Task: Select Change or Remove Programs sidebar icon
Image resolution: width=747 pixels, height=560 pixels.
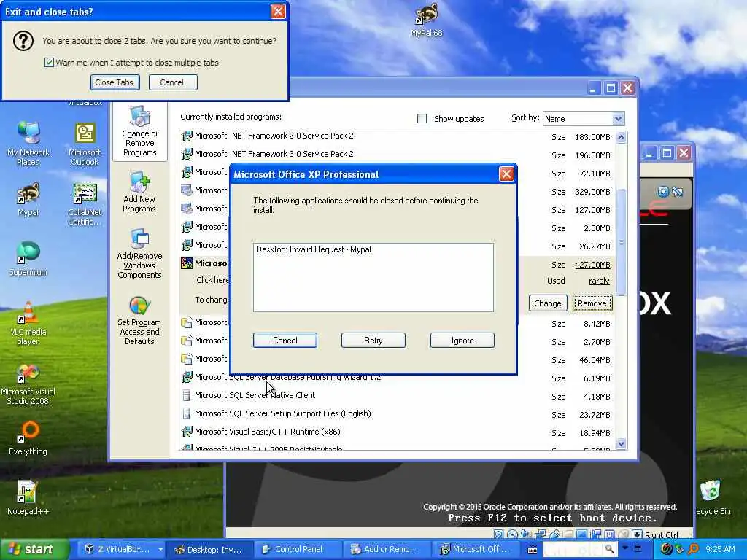Action: tap(139, 132)
